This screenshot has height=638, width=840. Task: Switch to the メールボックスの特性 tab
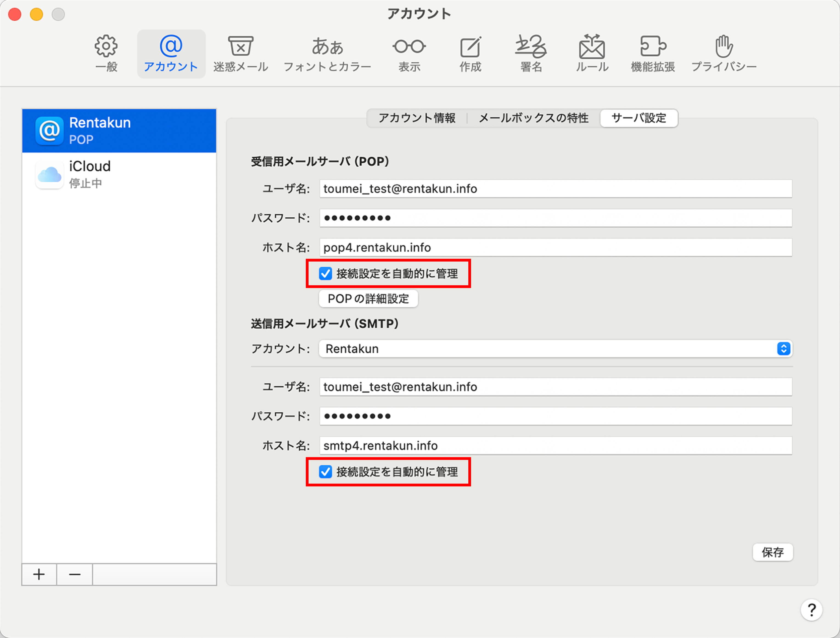533,118
